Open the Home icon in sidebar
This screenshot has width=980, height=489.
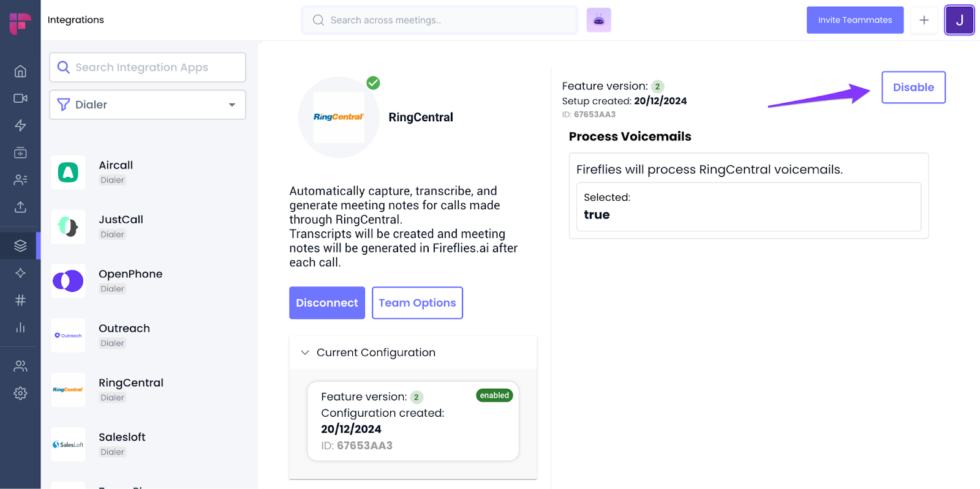coord(20,71)
